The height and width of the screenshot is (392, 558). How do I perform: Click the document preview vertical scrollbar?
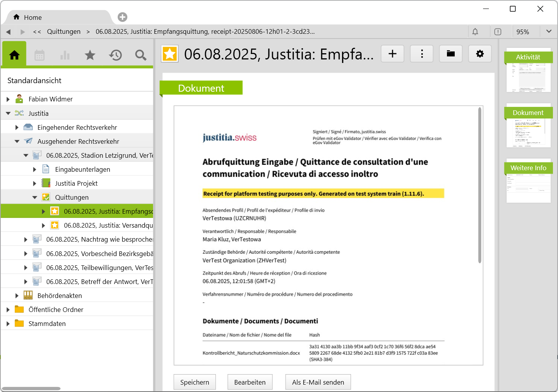[x=480, y=185]
